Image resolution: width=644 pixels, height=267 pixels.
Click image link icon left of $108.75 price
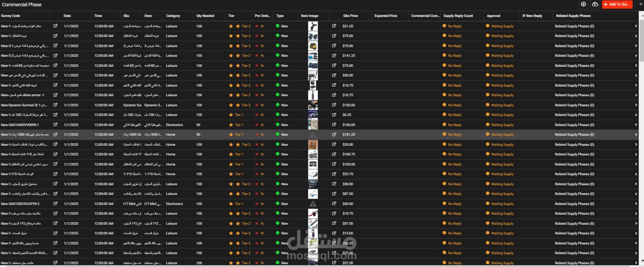pos(334,154)
